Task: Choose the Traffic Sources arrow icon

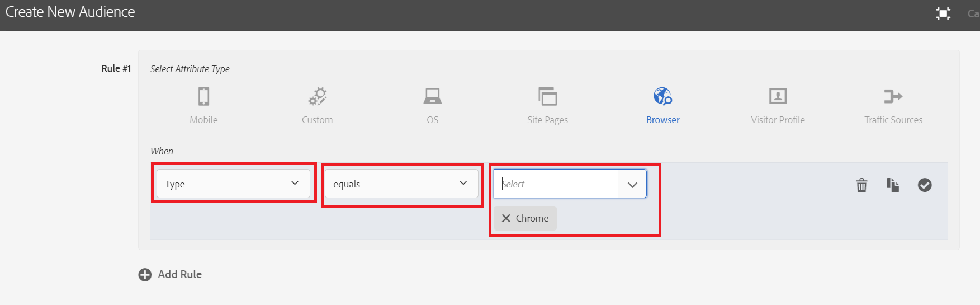Action: click(x=893, y=96)
